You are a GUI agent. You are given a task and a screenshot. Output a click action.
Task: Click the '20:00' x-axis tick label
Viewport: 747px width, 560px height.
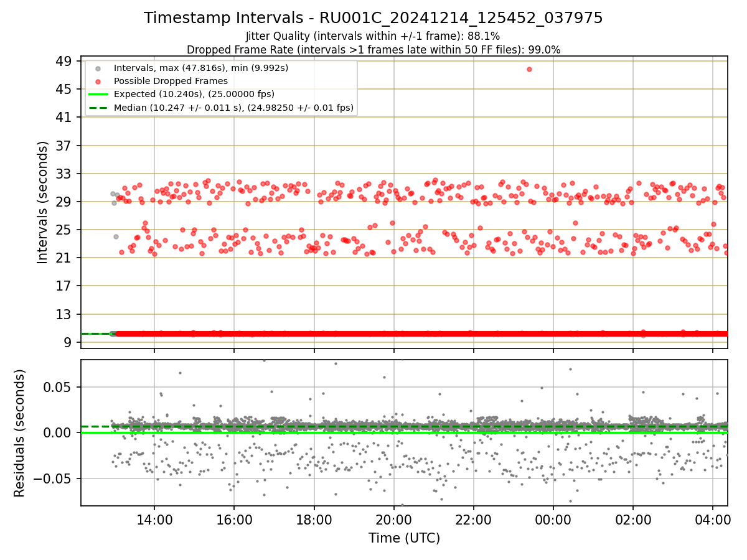coord(393,519)
